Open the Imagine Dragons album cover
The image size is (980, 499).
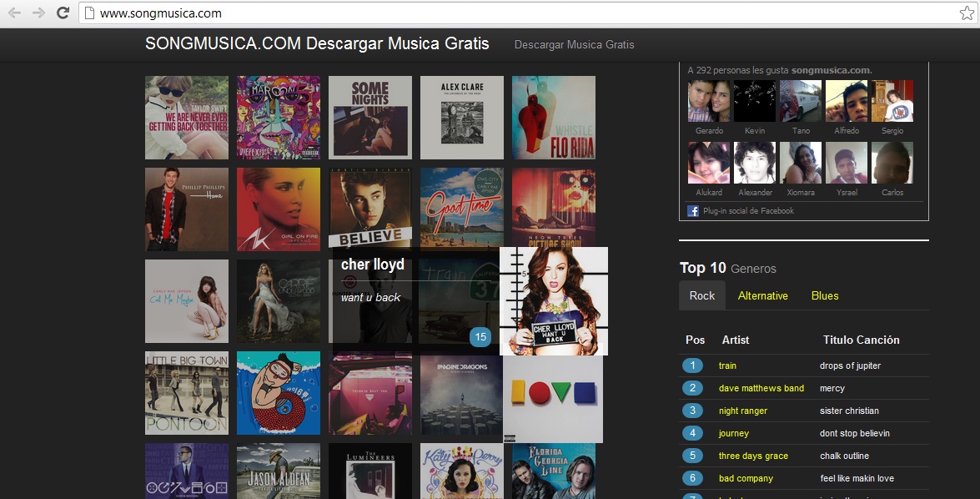[x=462, y=396]
